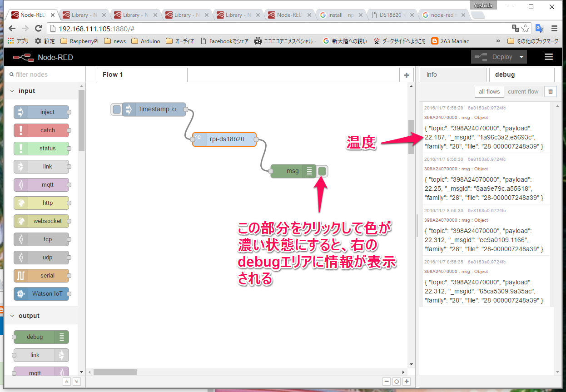This screenshot has height=392, width=566.
Task: Expand all palette categories
Action: 77,382
